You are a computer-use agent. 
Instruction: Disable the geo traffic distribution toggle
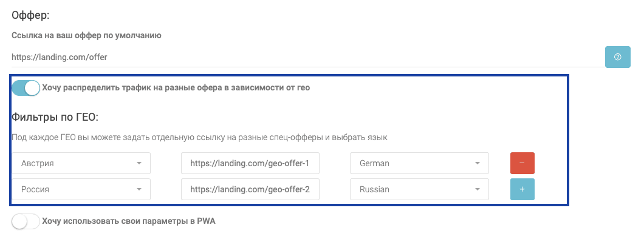pyautogui.click(x=26, y=88)
